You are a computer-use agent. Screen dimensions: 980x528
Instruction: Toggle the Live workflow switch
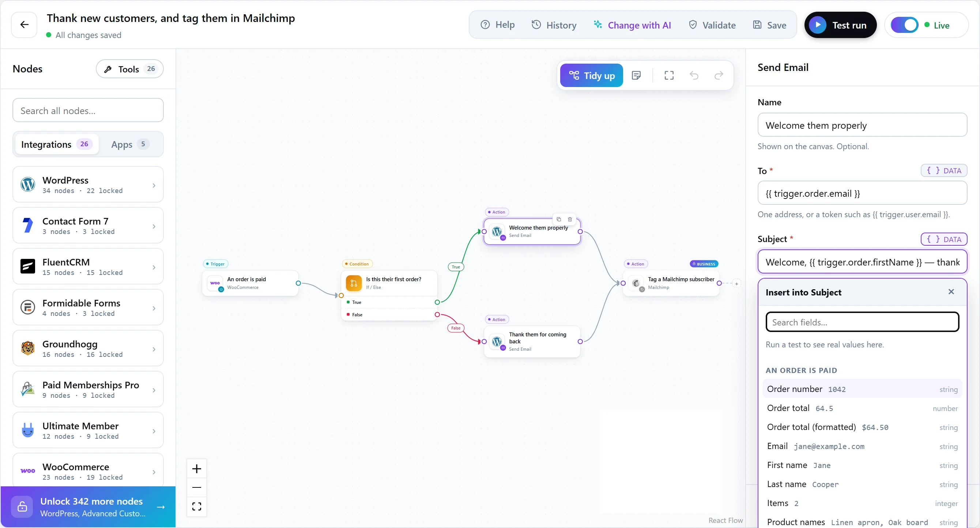tap(904, 25)
